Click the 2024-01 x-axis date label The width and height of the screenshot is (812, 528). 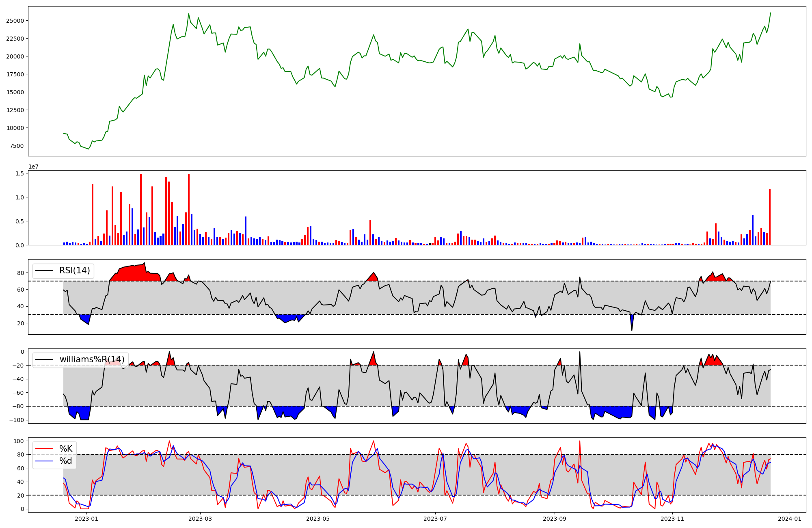point(790,519)
